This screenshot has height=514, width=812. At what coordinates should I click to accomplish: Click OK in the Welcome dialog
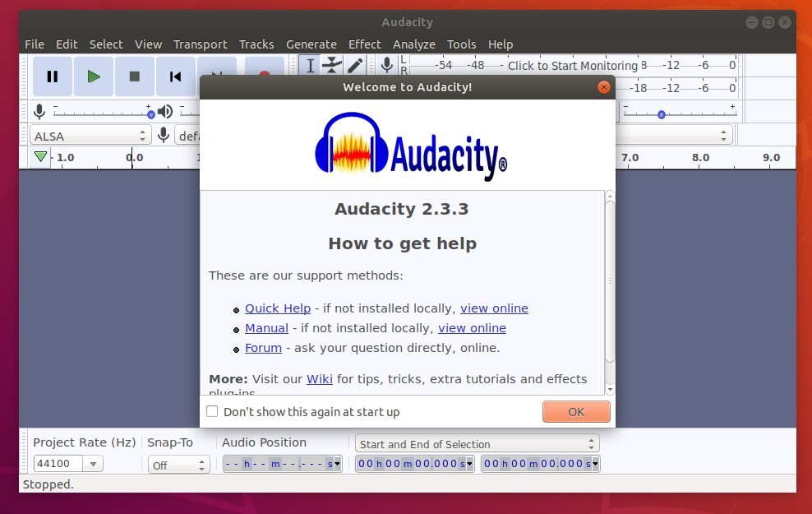[576, 412]
